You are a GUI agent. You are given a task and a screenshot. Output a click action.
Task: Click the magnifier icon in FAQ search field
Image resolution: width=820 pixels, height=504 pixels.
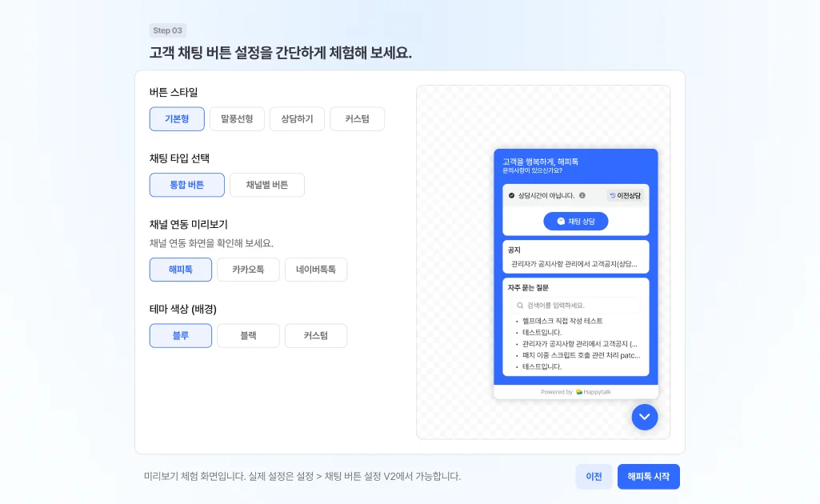point(520,305)
